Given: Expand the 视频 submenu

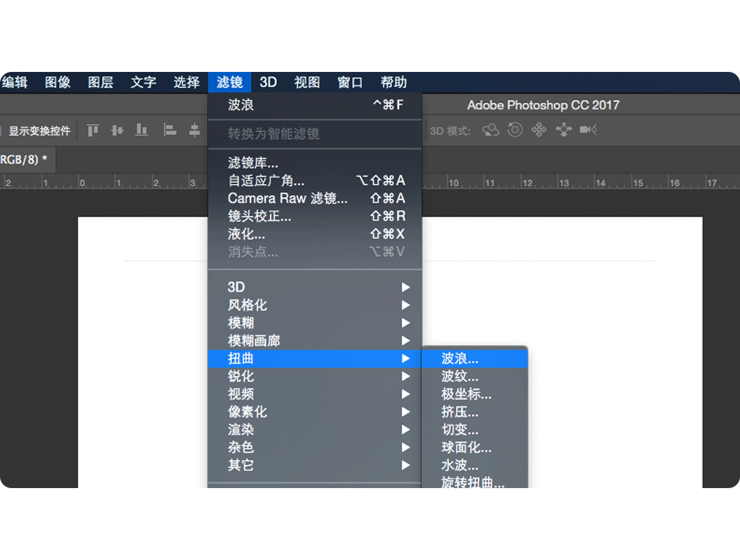Looking at the screenshot, I should click(x=315, y=394).
